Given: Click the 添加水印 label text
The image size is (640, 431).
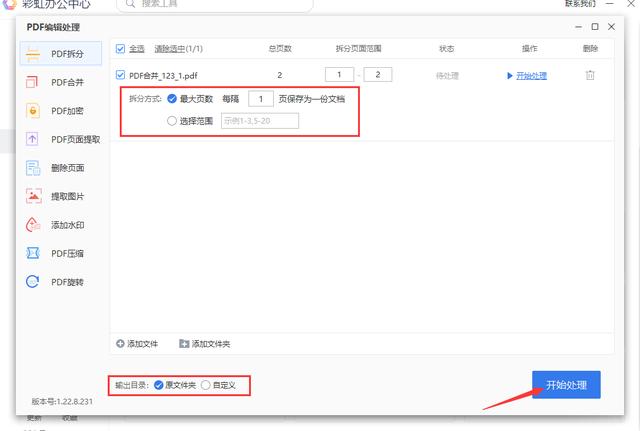Looking at the screenshot, I should pyautogui.click(x=67, y=225).
